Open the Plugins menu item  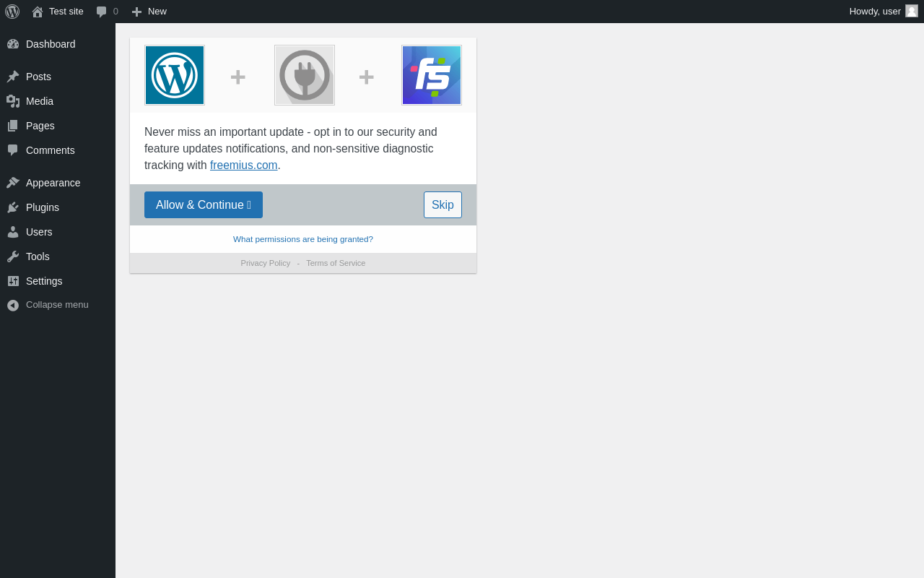click(58, 207)
